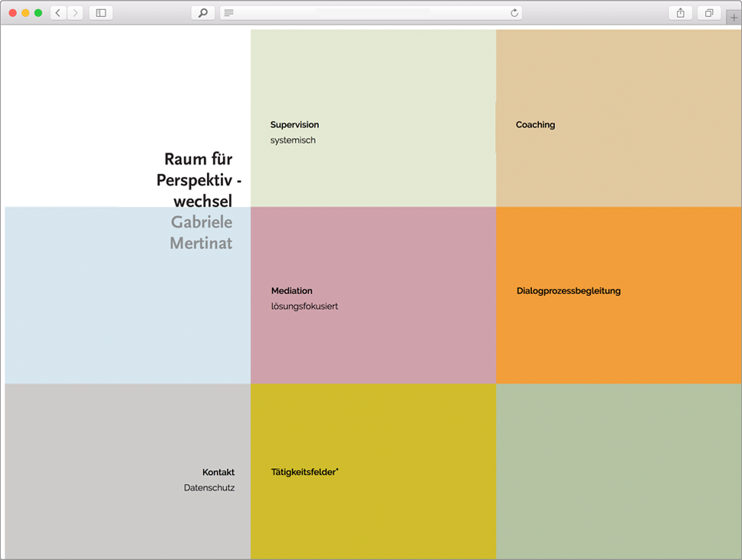
Task: Zoom window with the green traffic light
Action: (38, 13)
